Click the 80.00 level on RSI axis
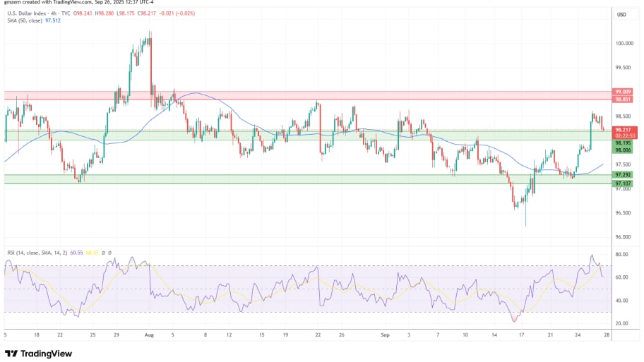The width and height of the screenshot is (644, 362). [x=621, y=254]
